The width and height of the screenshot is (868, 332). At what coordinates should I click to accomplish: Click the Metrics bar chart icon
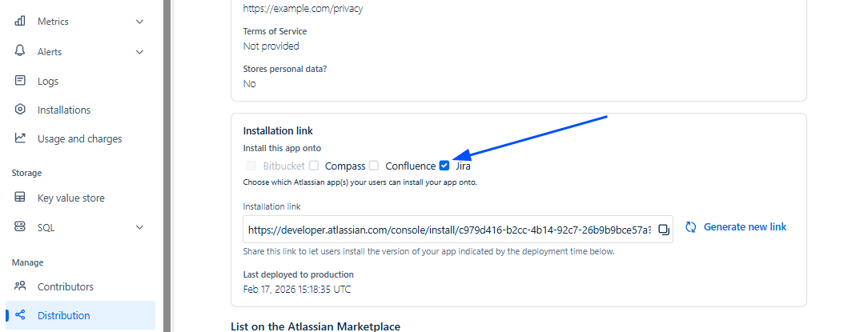[20, 22]
